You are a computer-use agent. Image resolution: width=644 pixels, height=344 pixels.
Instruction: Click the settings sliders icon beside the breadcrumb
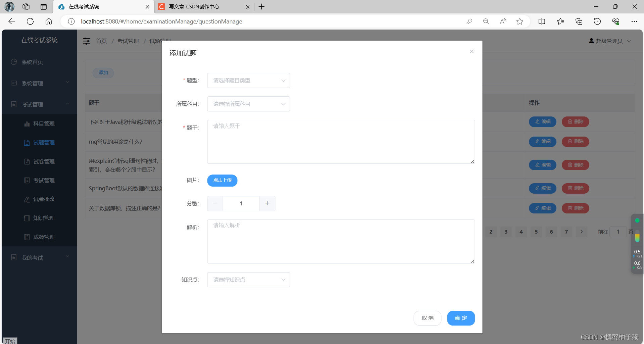(87, 41)
